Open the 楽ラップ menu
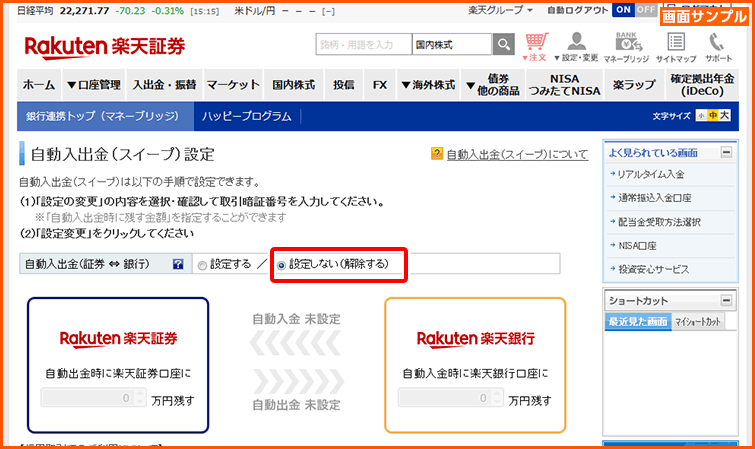The height and width of the screenshot is (449, 755). tap(634, 85)
